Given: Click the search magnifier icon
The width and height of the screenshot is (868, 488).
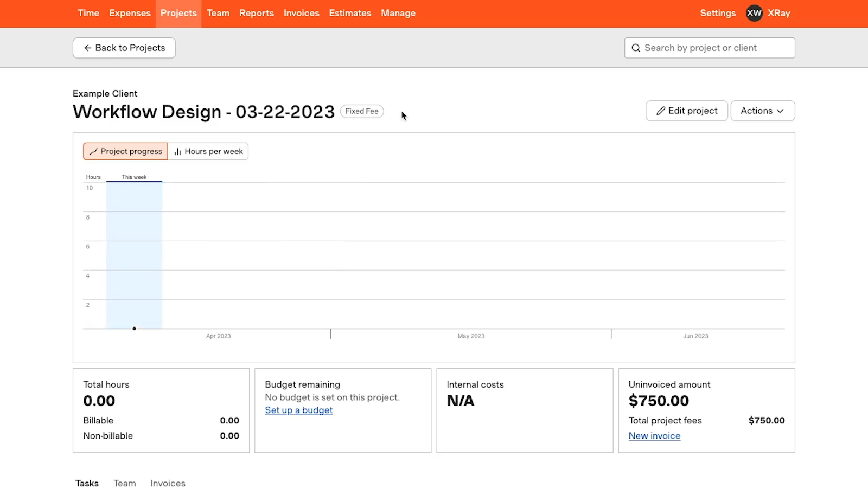Looking at the screenshot, I should point(636,48).
